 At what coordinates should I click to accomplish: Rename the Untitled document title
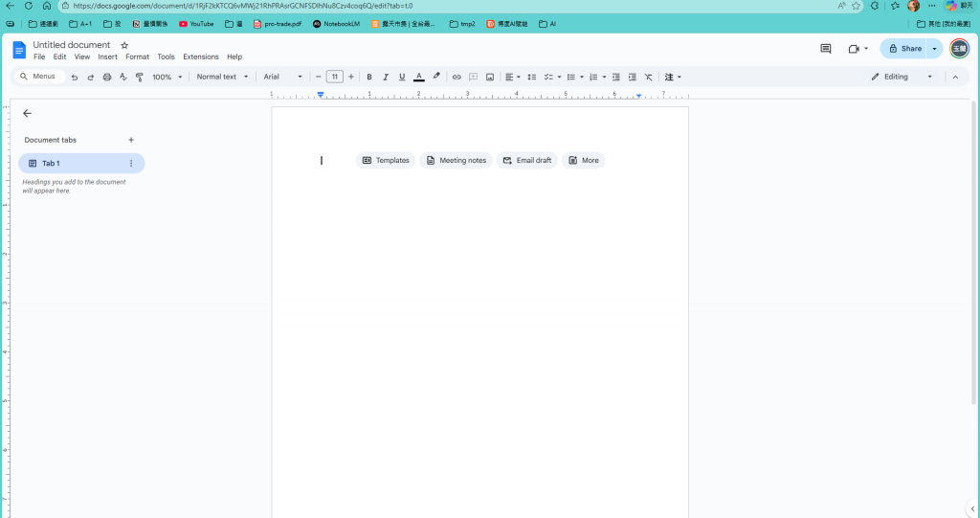click(71, 45)
